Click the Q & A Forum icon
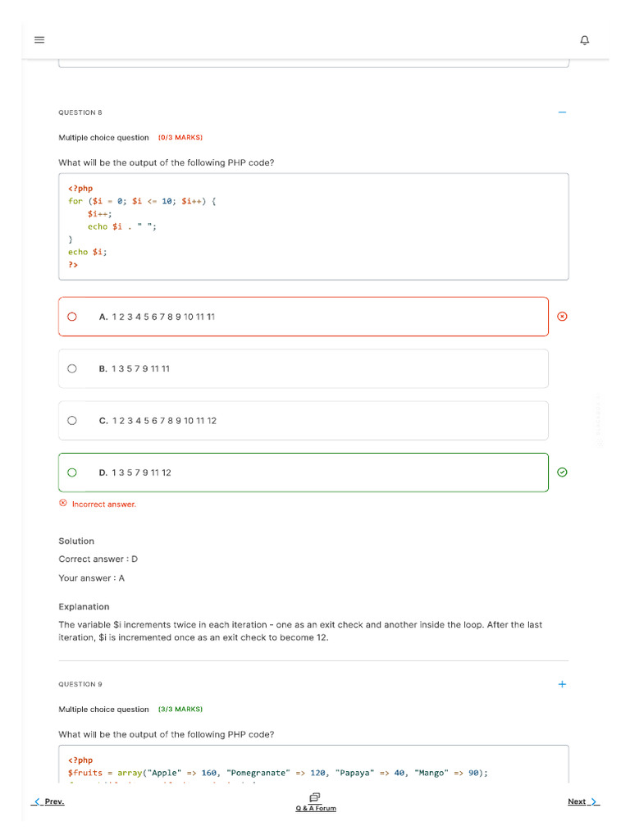Viewport: 630px width, 840px height. pyautogui.click(x=315, y=797)
